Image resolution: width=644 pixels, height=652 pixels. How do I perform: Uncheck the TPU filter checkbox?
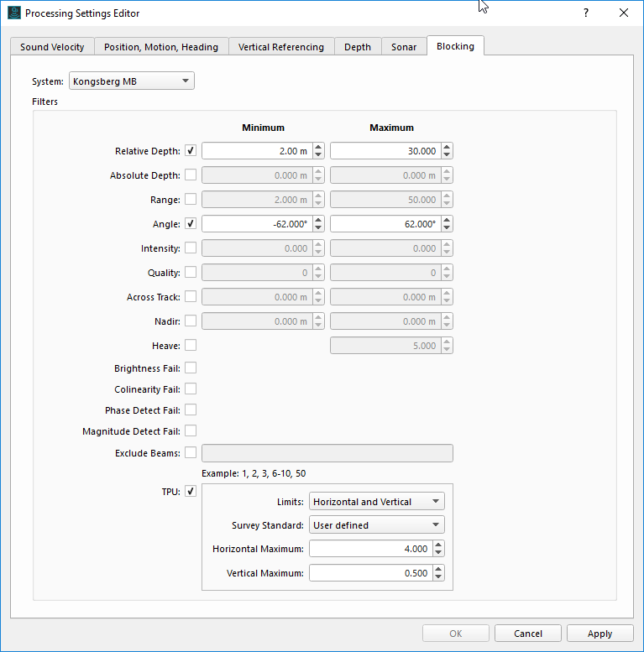191,492
